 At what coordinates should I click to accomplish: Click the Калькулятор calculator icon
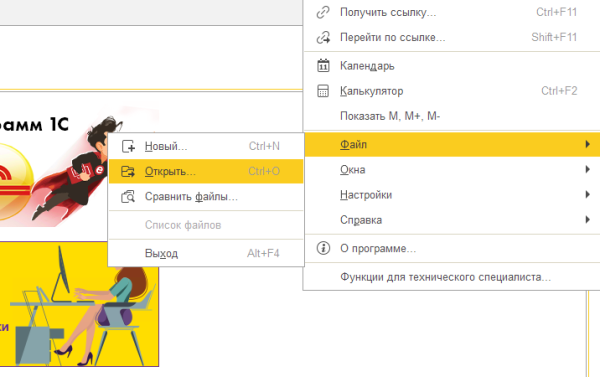coord(323,91)
